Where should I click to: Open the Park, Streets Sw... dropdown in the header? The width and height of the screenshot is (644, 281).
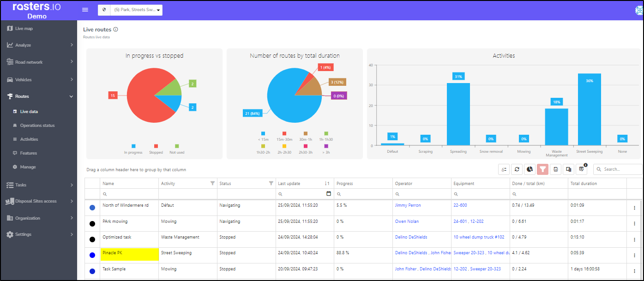click(x=130, y=10)
